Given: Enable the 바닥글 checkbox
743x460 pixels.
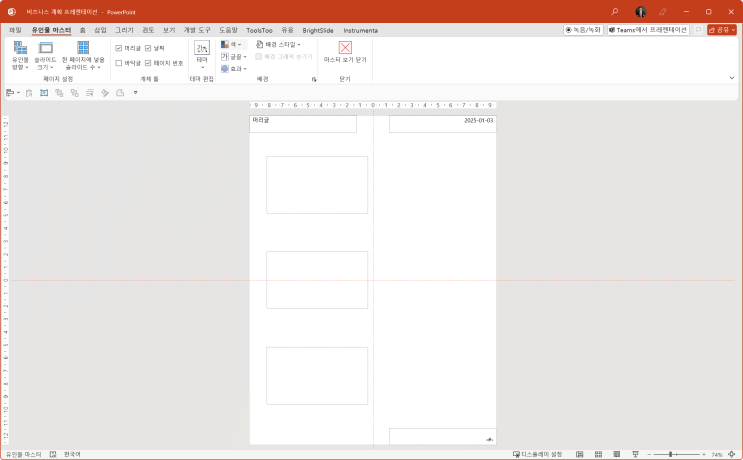Looking at the screenshot, I should click(x=119, y=63).
